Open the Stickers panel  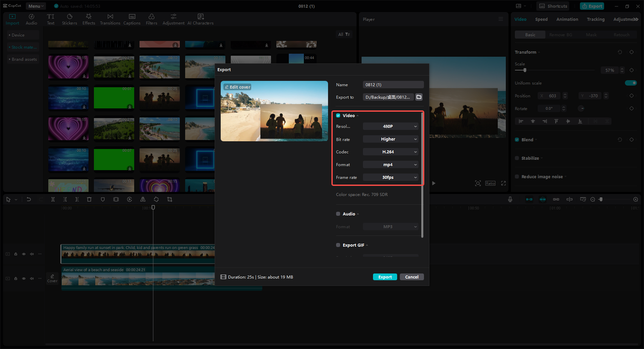pos(69,20)
